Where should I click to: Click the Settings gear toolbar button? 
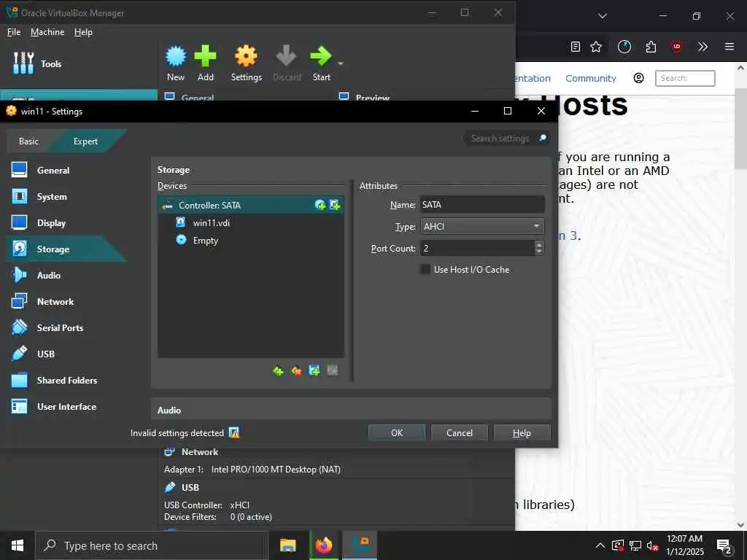[246, 63]
